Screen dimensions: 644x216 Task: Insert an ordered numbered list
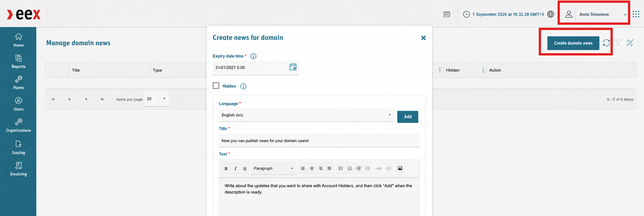350,168
